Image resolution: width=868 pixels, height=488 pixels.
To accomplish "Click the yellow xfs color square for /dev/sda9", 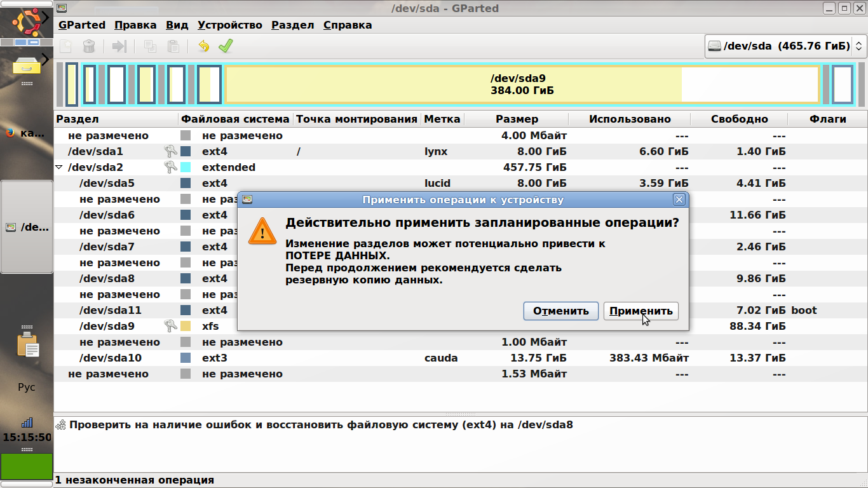I will [x=186, y=327].
